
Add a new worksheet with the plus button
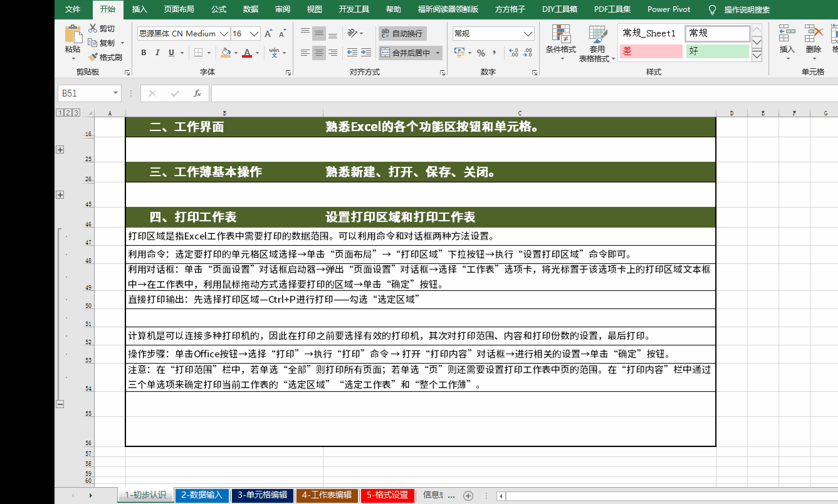coord(469,495)
